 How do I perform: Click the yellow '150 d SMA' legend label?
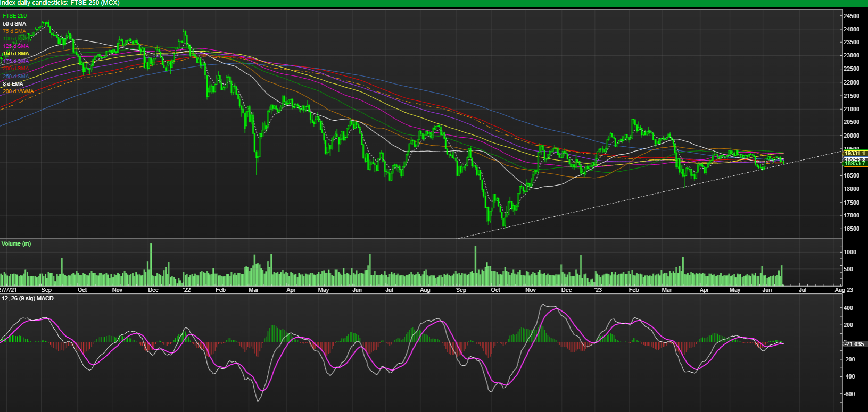click(16, 54)
